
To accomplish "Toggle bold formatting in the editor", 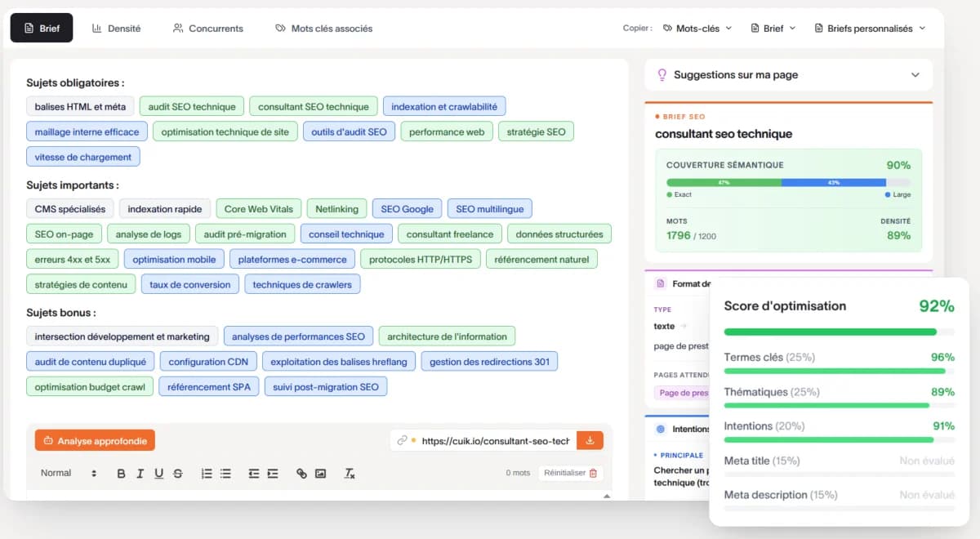I will 122,473.
